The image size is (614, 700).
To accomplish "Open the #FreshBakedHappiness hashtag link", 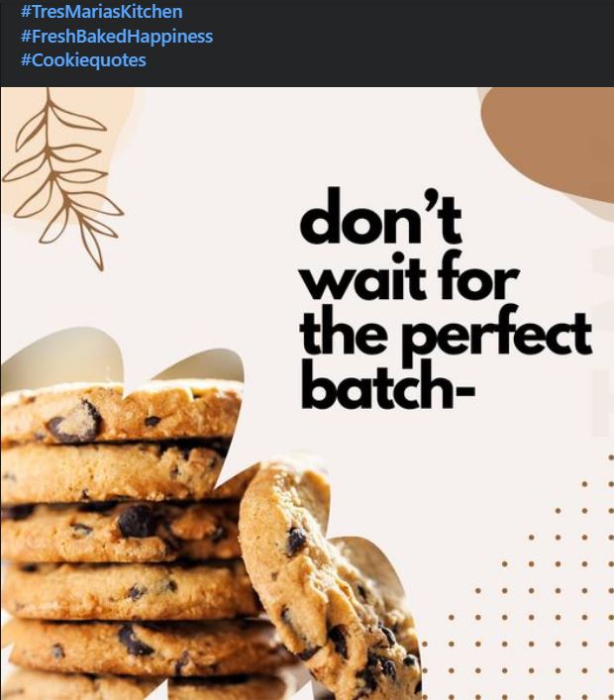I will coord(117,37).
